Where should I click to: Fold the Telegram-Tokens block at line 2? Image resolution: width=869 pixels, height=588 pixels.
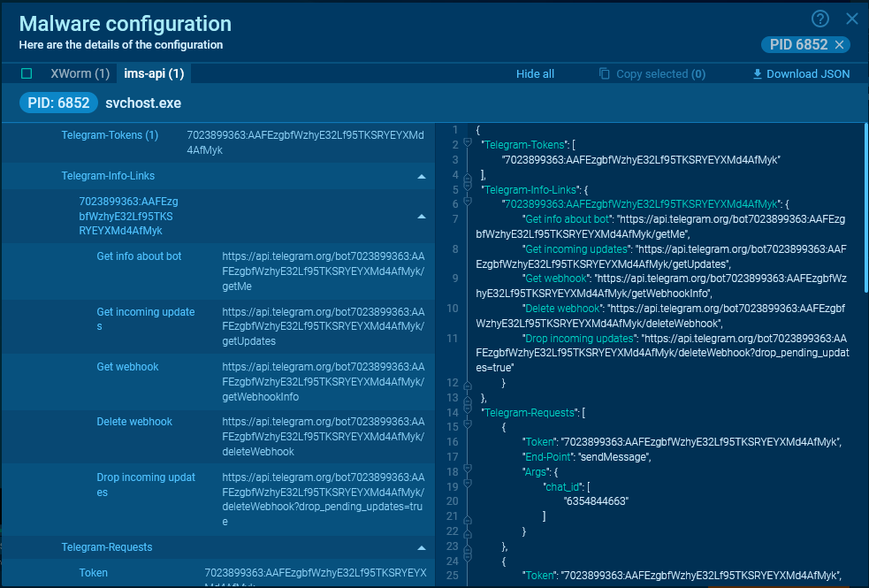click(467, 144)
